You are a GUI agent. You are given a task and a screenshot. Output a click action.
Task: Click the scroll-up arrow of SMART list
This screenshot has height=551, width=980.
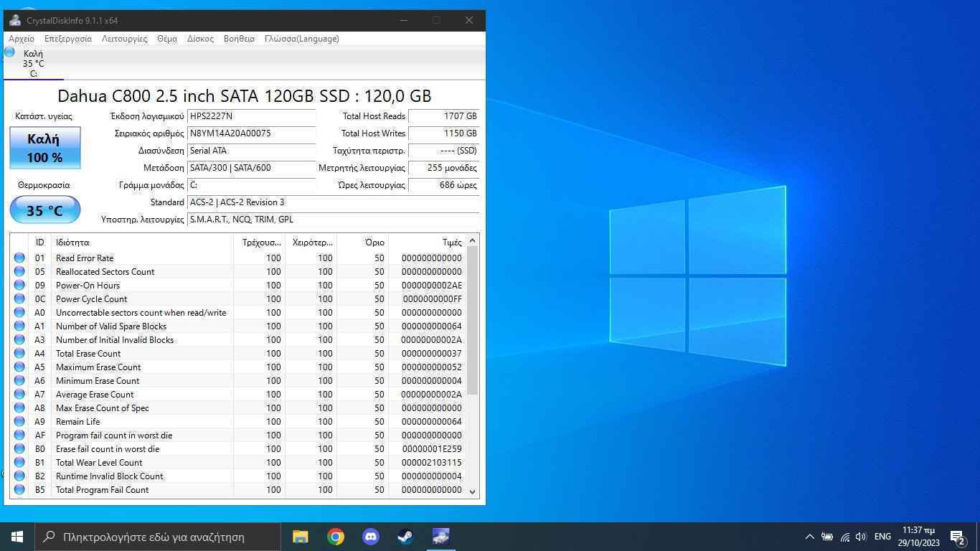coord(472,241)
